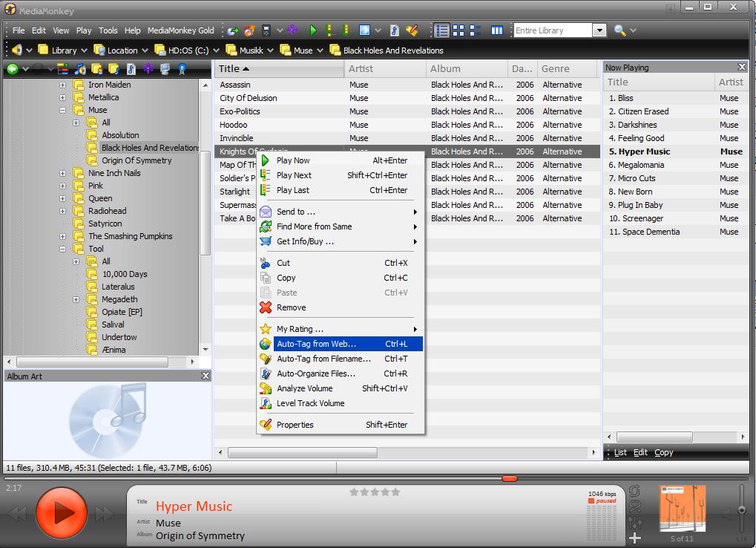
Task: Click the visualization toolbar icon
Action: click(x=364, y=30)
